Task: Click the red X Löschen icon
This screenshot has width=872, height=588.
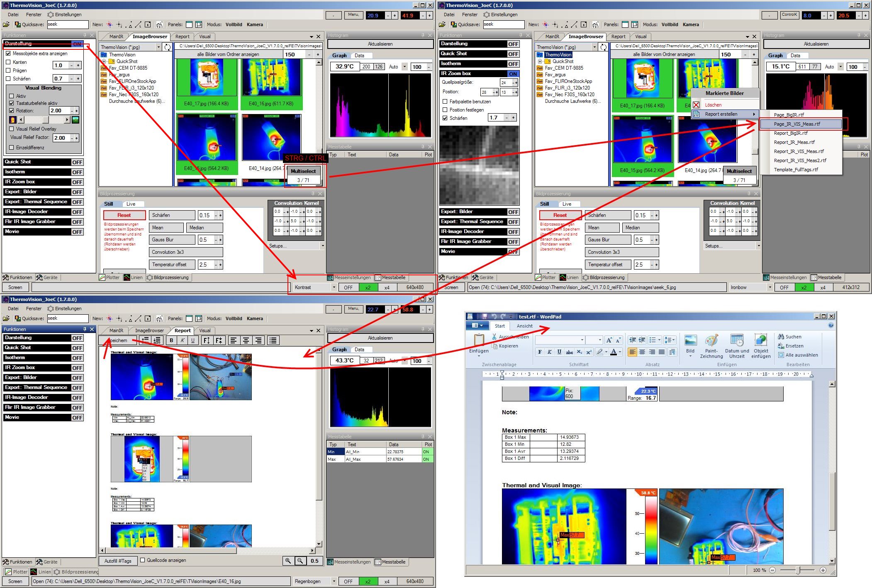Action: (696, 105)
